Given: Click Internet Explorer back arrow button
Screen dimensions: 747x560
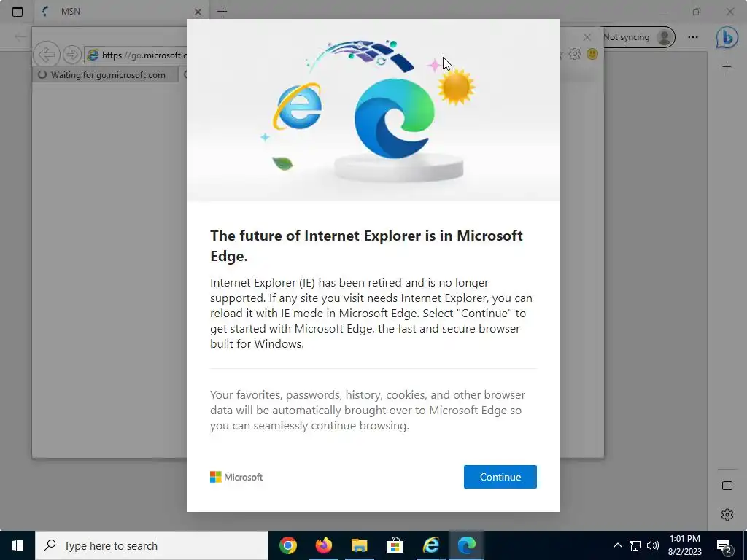Looking at the screenshot, I should click(x=46, y=54).
